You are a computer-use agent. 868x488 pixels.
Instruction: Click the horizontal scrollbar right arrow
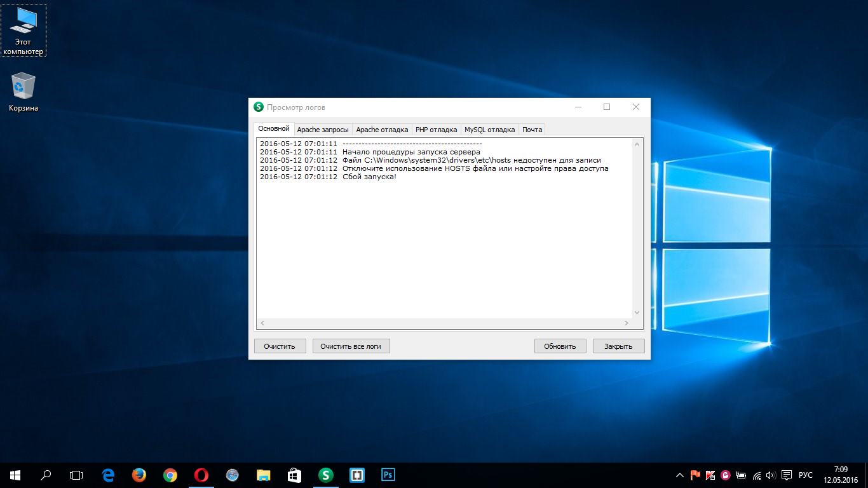pos(626,323)
